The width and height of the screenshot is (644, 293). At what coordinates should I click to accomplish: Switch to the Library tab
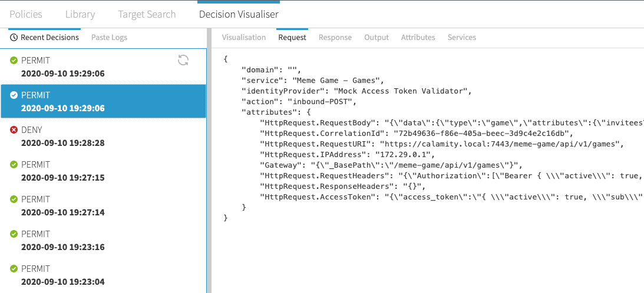click(x=80, y=14)
